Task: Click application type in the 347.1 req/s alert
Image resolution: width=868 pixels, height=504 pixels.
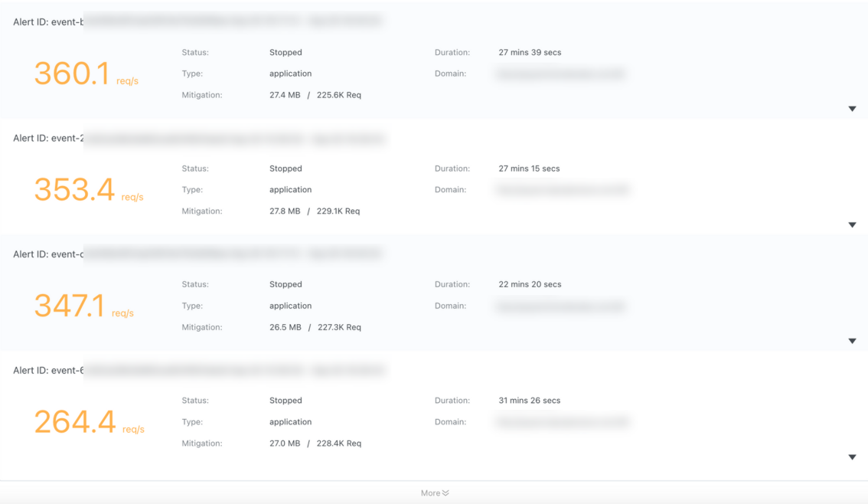Action: (x=291, y=306)
